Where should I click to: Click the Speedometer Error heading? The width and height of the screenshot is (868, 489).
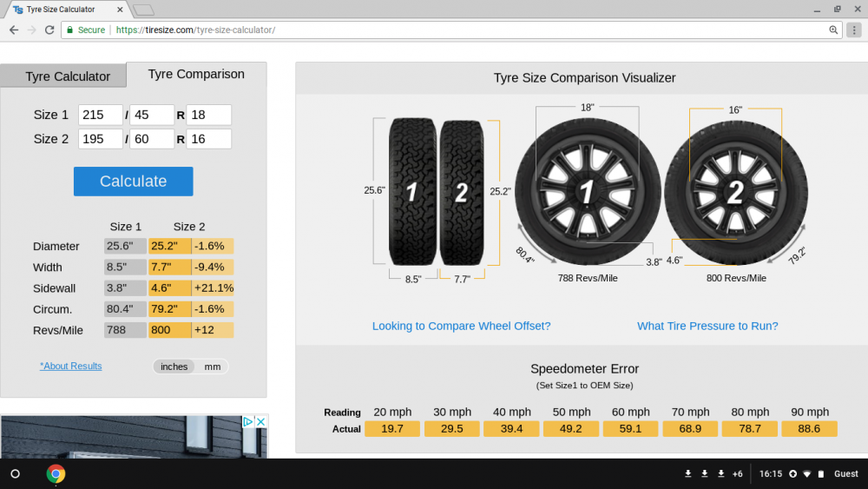[x=584, y=369]
